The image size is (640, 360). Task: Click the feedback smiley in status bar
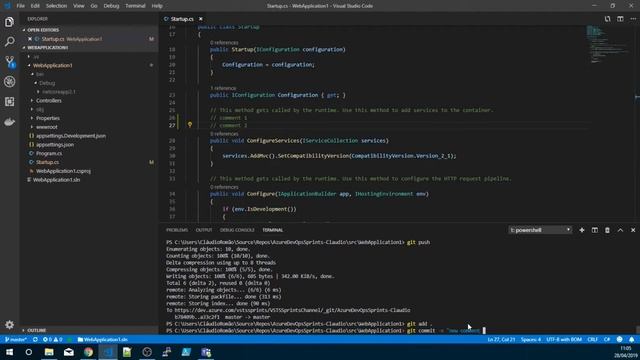tap(620, 339)
